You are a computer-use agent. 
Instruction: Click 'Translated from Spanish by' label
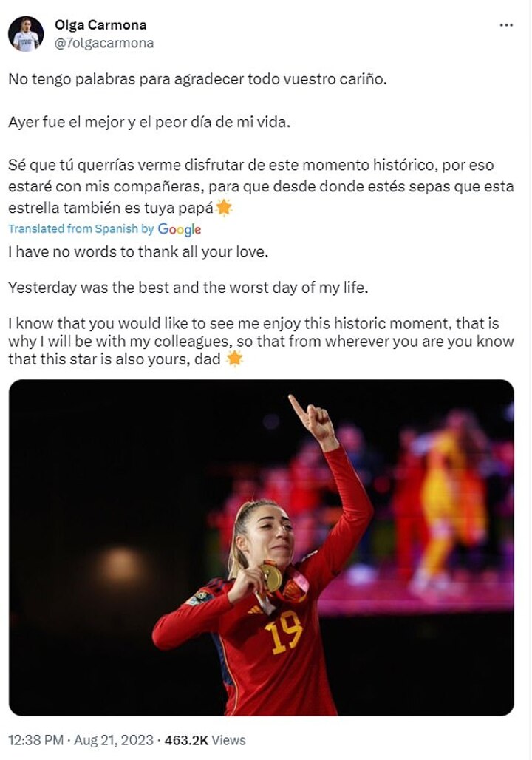click(x=81, y=228)
